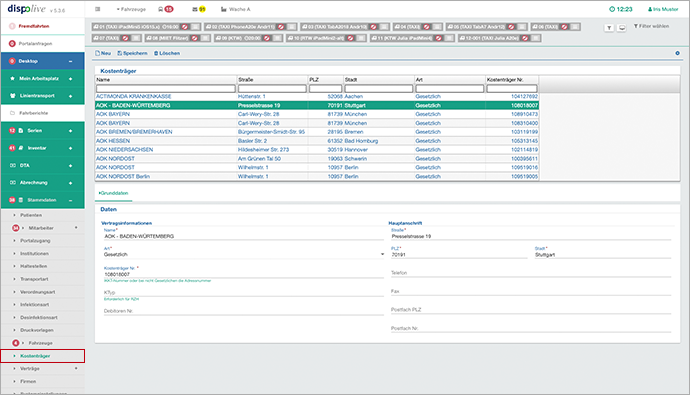Expand the Abrechnung section
This screenshot has width=690, height=395.
(x=70, y=183)
